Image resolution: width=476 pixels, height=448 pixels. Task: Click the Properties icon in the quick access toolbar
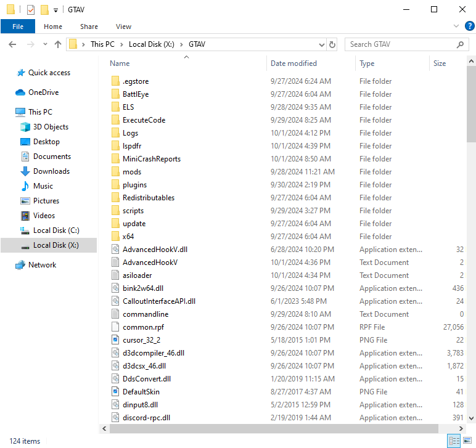(x=31, y=10)
